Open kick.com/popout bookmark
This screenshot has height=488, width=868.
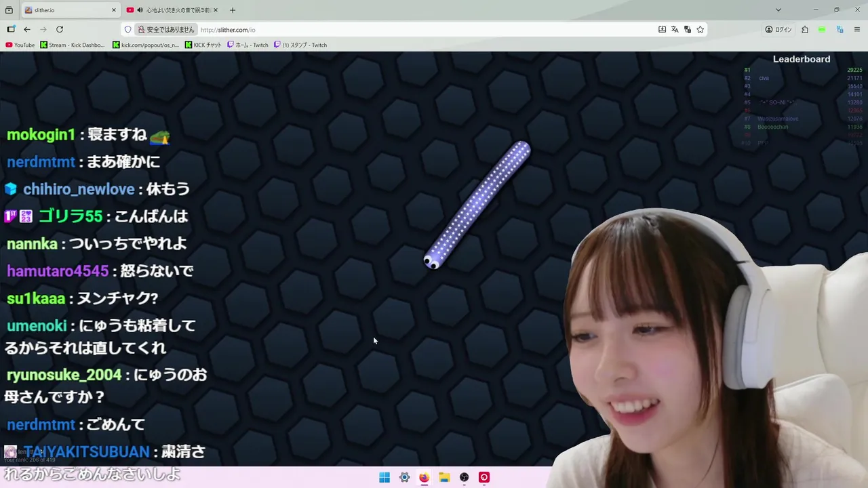146,45
